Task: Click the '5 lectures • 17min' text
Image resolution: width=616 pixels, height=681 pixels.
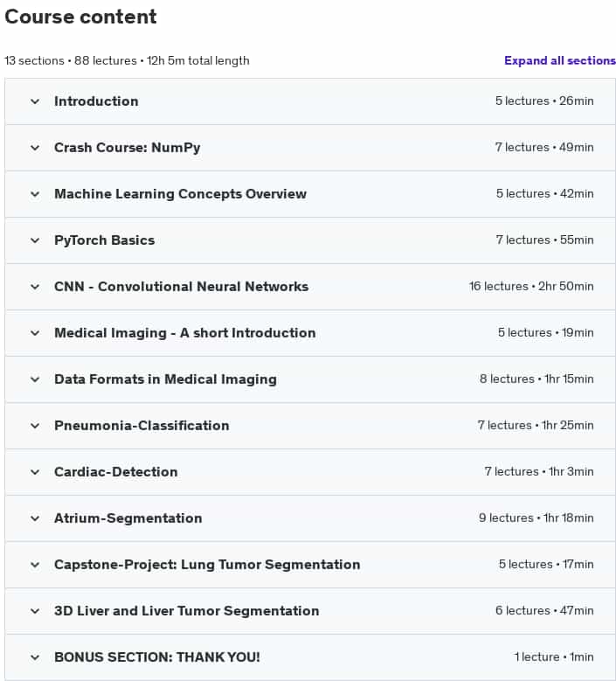Action: pos(546,564)
